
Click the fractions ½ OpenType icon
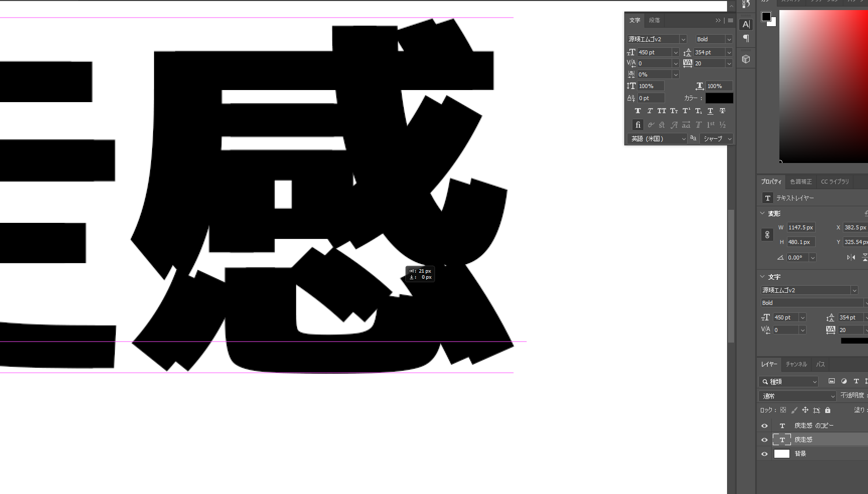click(722, 125)
